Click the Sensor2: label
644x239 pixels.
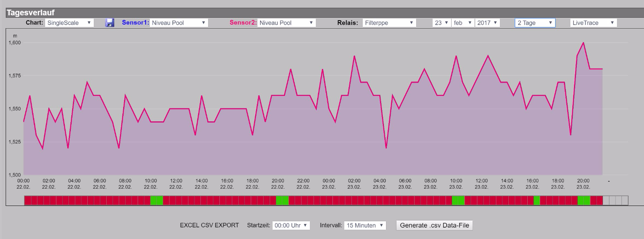(x=243, y=23)
